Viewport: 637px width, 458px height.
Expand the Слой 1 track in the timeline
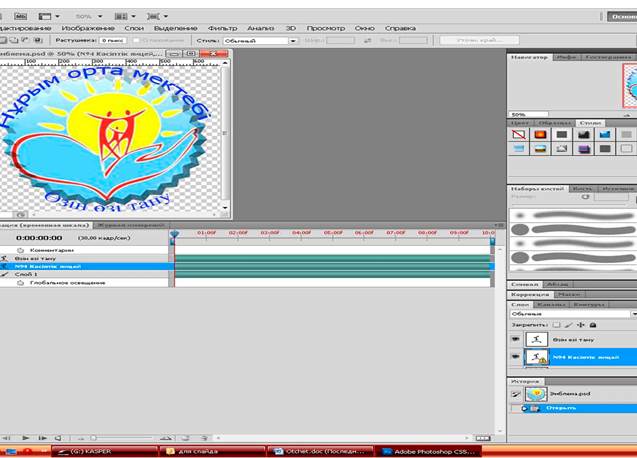(4, 275)
